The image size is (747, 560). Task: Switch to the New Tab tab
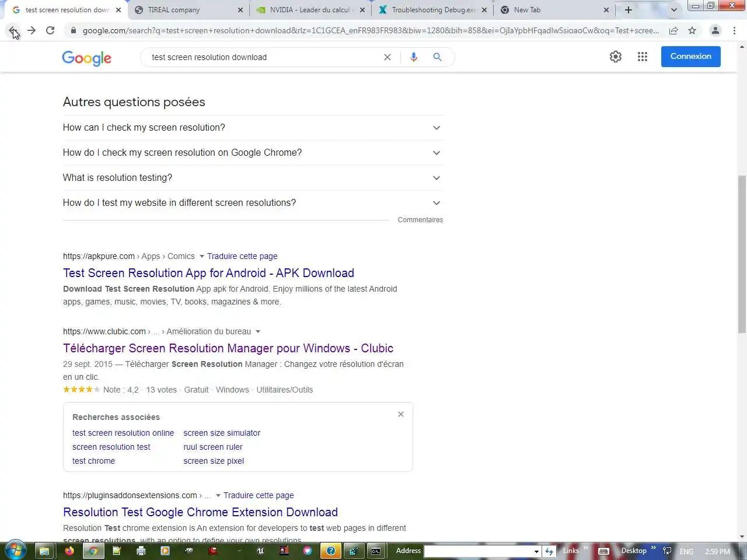point(554,10)
